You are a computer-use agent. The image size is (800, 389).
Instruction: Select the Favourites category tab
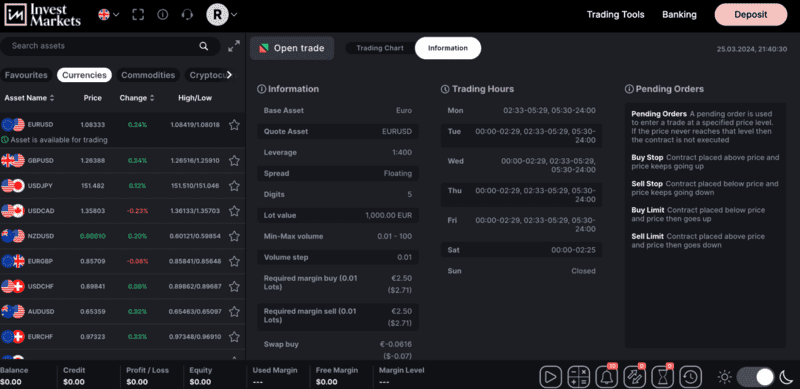point(26,75)
